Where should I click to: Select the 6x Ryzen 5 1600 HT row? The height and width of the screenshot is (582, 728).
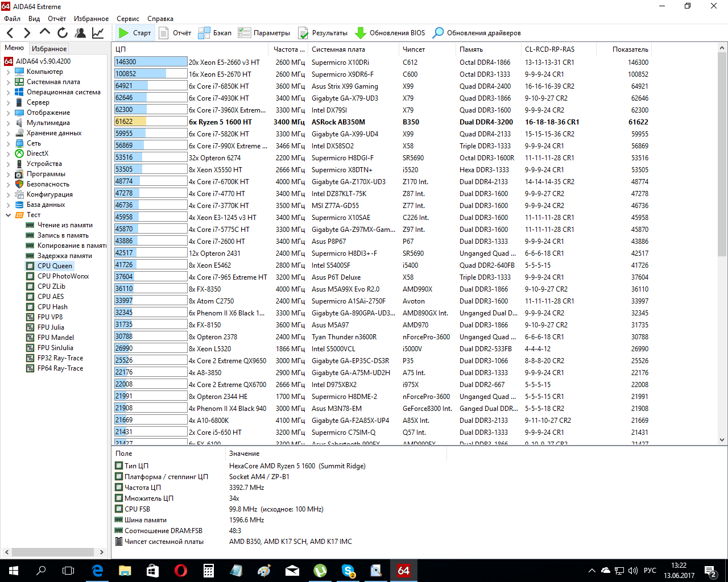(x=381, y=122)
